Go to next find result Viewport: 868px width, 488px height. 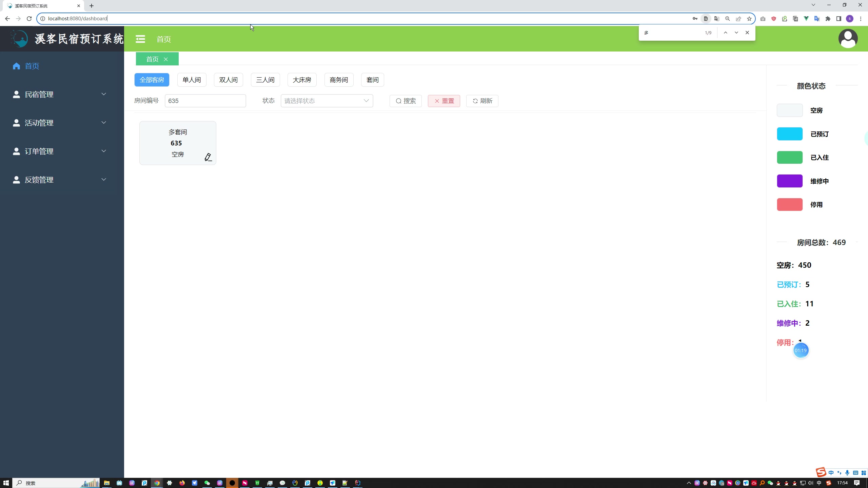pos(736,33)
